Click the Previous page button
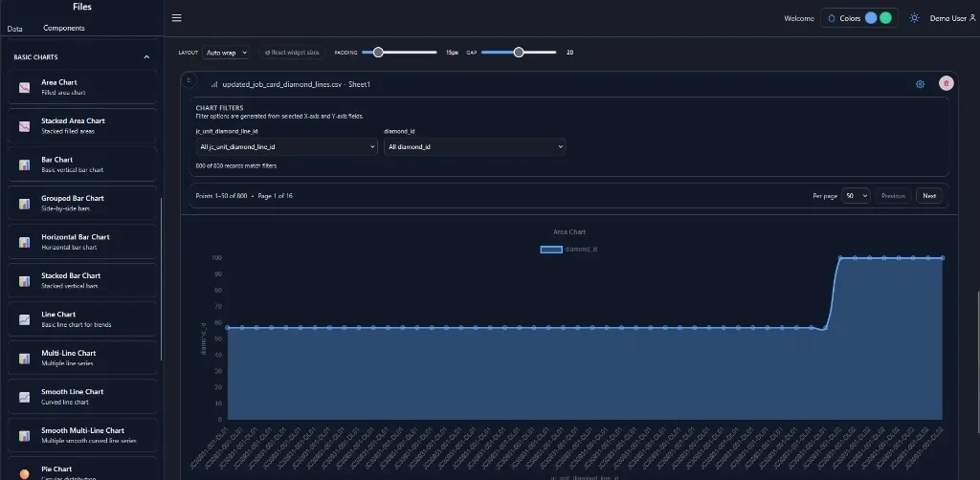 tap(893, 196)
